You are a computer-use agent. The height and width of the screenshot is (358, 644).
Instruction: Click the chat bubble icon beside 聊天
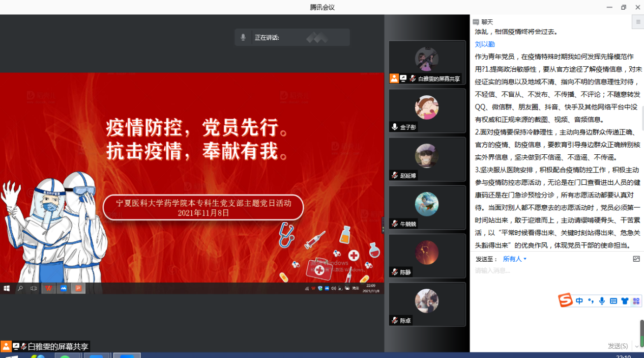point(476,22)
